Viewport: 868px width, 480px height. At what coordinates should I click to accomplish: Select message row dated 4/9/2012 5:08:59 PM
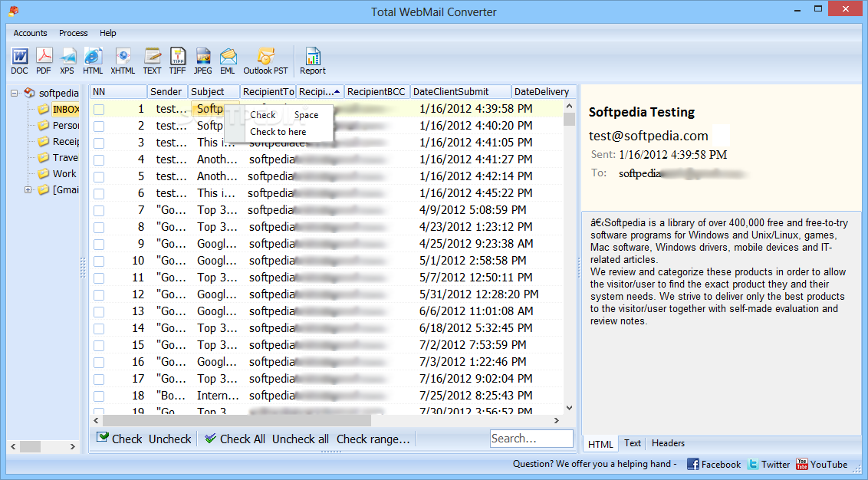(x=327, y=210)
